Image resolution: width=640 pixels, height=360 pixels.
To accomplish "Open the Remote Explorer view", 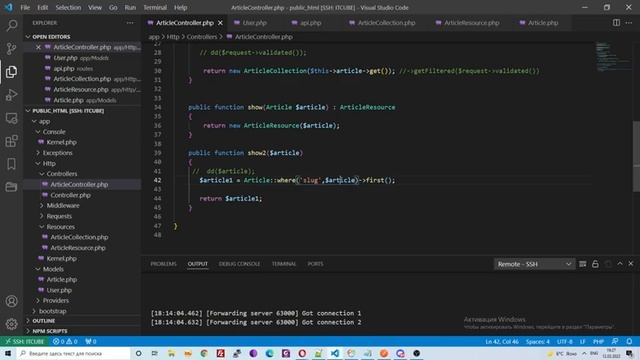I will [11, 118].
